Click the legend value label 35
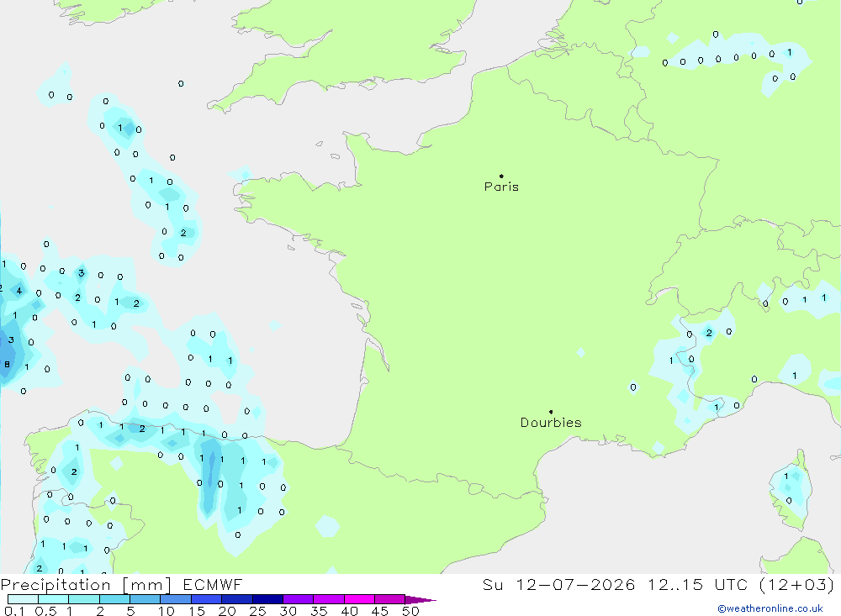Image resolution: width=841 pixels, height=616 pixels. [x=319, y=611]
